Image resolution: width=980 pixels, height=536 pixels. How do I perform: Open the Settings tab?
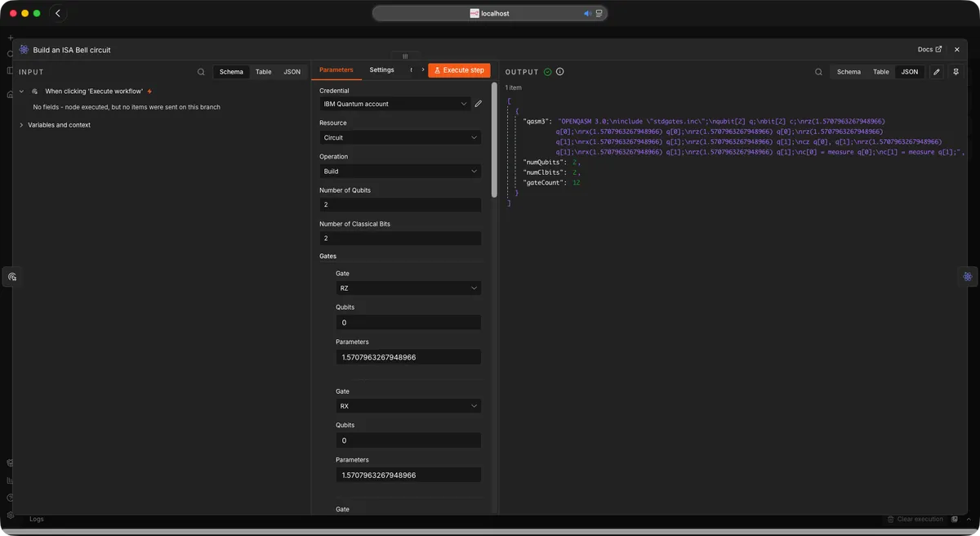[381, 70]
